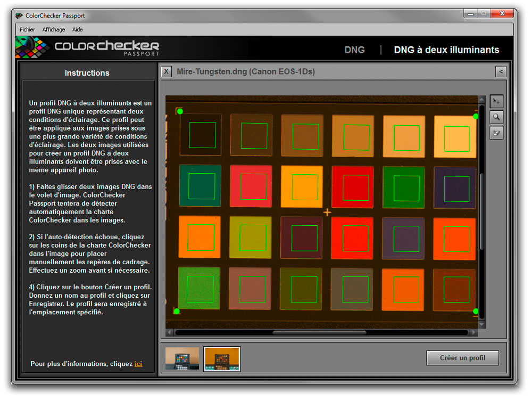532x400 pixels.
Task: Click the vertical scrollbar thumb
Action: 481,212
